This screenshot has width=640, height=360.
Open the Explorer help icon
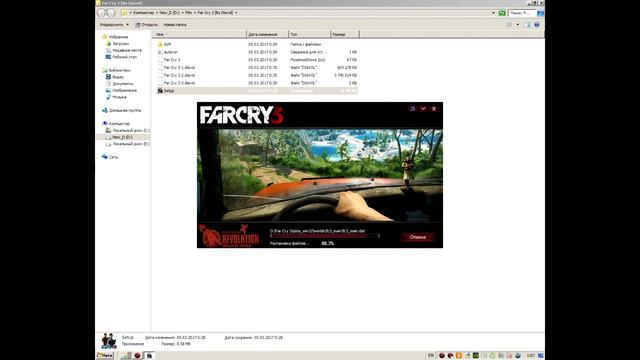(537, 25)
